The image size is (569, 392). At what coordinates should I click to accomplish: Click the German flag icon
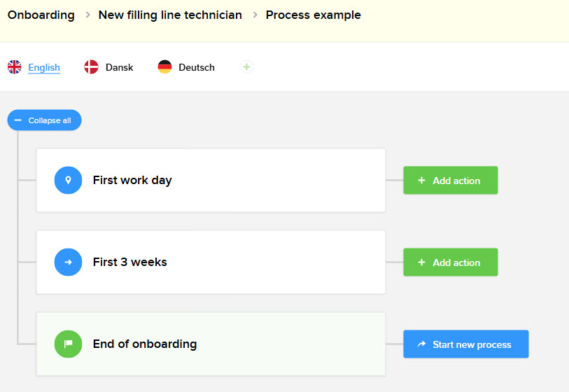(164, 67)
